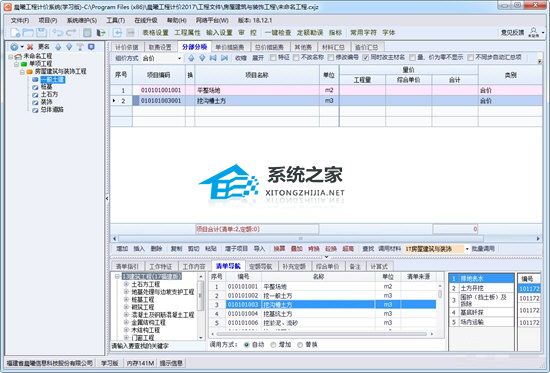The height and width of the screenshot is (373, 550).
Task: Select the 土石方 item in project tree
Action: coord(49,94)
